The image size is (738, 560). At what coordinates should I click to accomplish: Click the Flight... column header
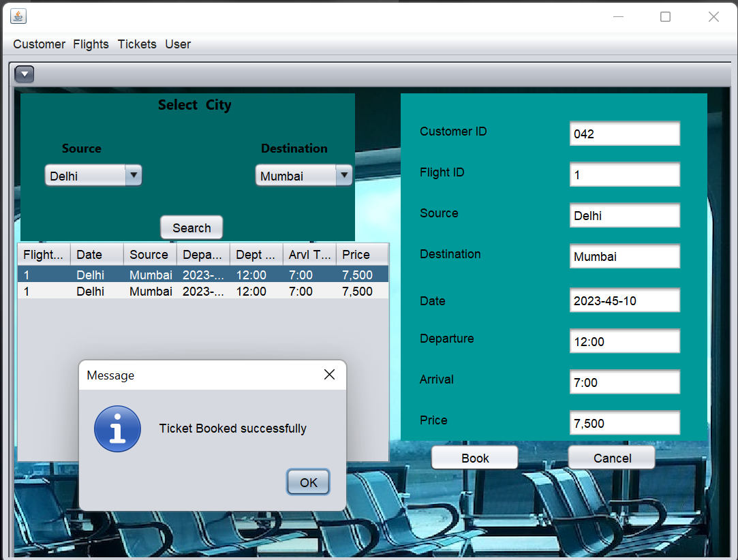pyautogui.click(x=44, y=255)
